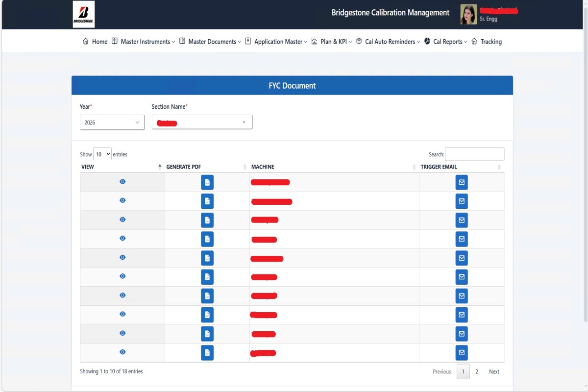The image size is (588, 392).
Task: Open the Year dropdown showing 2026
Action: pos(112,122)
